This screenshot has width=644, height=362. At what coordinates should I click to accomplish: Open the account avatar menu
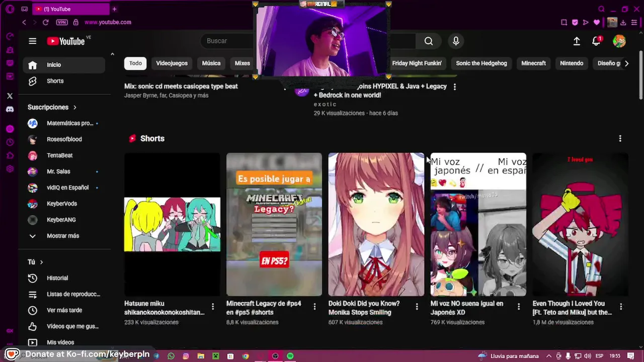[619, 41]
